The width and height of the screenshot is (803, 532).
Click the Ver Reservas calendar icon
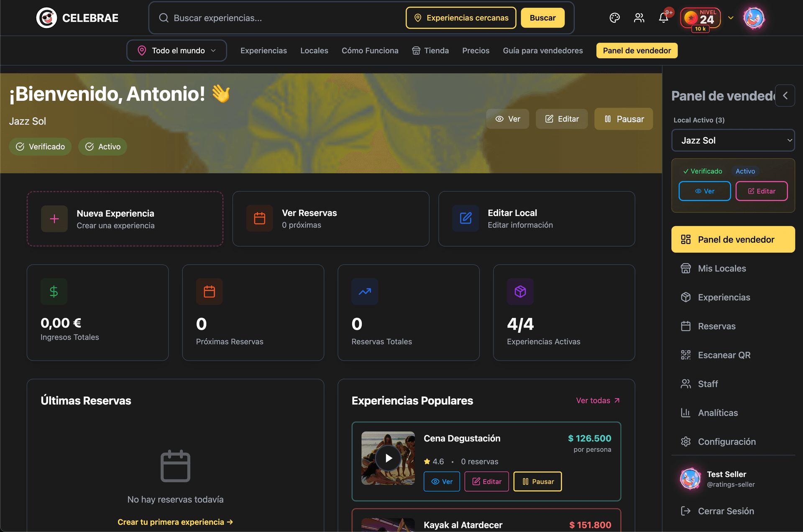[x=260, y=218]
